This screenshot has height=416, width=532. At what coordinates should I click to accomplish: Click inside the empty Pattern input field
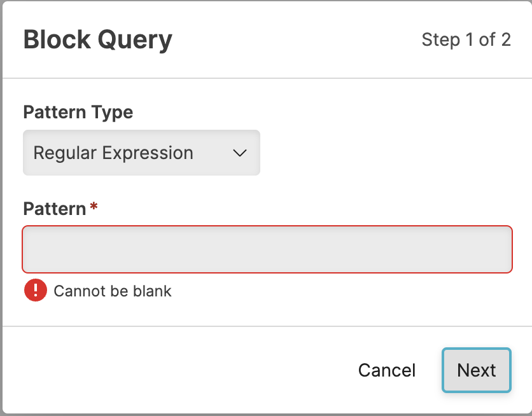267,249
